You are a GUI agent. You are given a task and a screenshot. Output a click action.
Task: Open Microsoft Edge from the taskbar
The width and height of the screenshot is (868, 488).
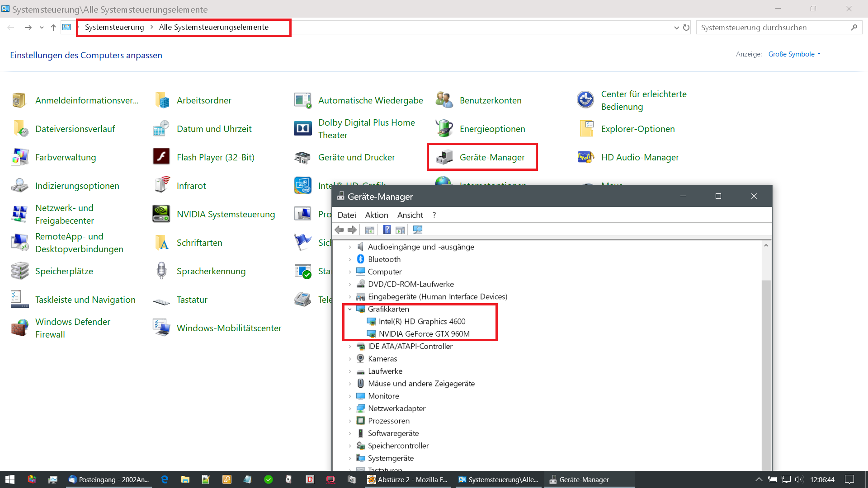(x=165, y=479)
